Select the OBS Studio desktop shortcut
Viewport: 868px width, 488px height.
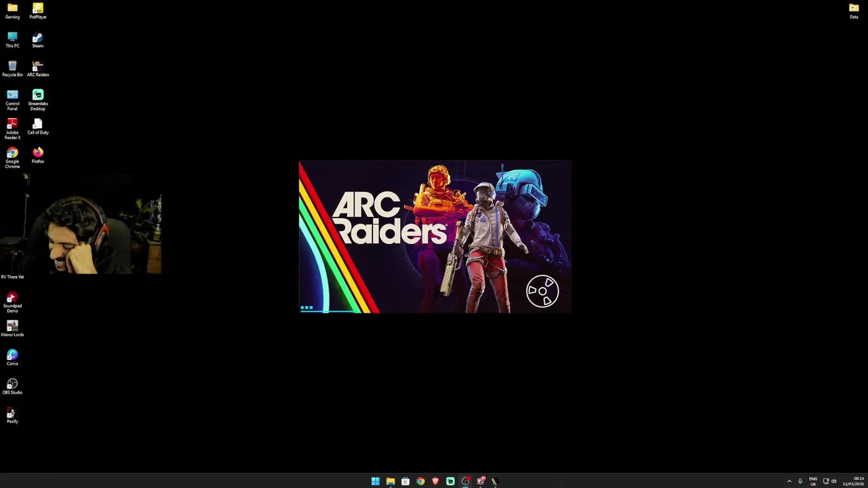tap(12, 386)
